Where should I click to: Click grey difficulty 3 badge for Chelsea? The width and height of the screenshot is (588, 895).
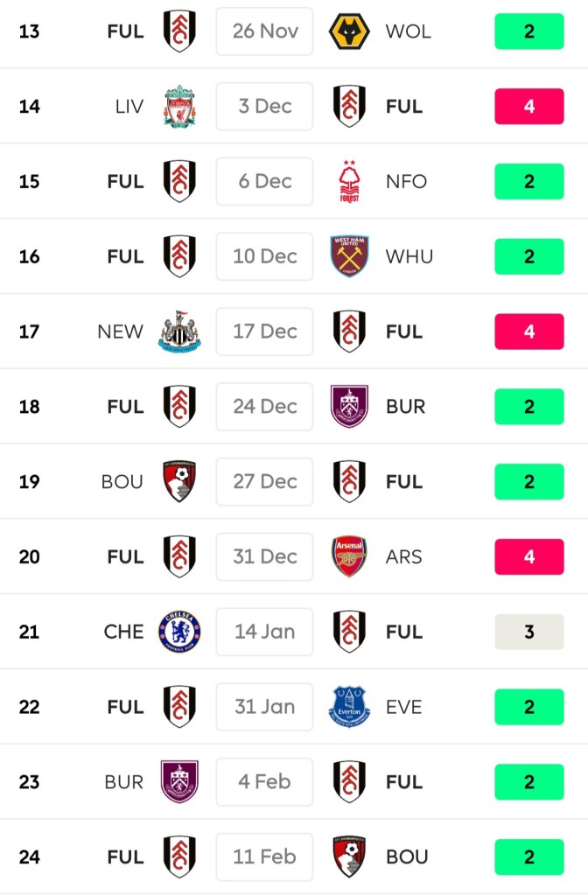tap(528, 632)
